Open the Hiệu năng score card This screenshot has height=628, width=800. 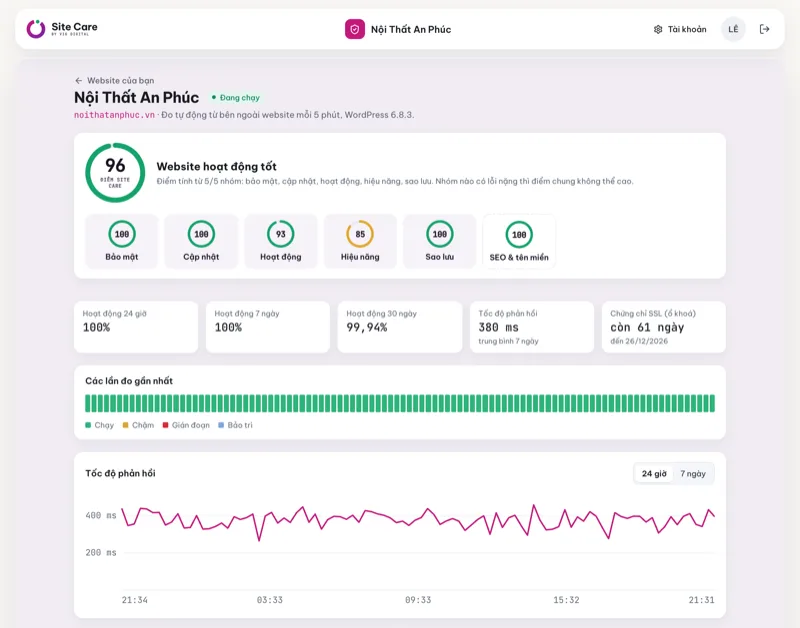point(360,241)
